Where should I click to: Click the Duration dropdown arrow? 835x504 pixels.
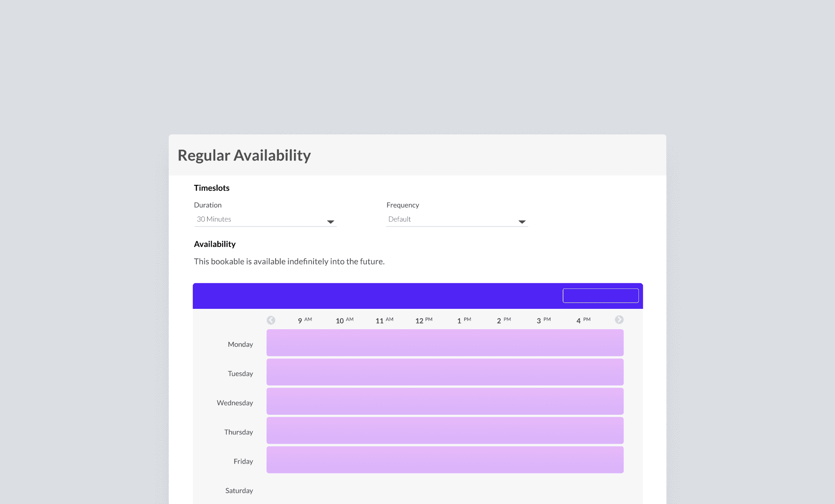(x=331, y=222)
